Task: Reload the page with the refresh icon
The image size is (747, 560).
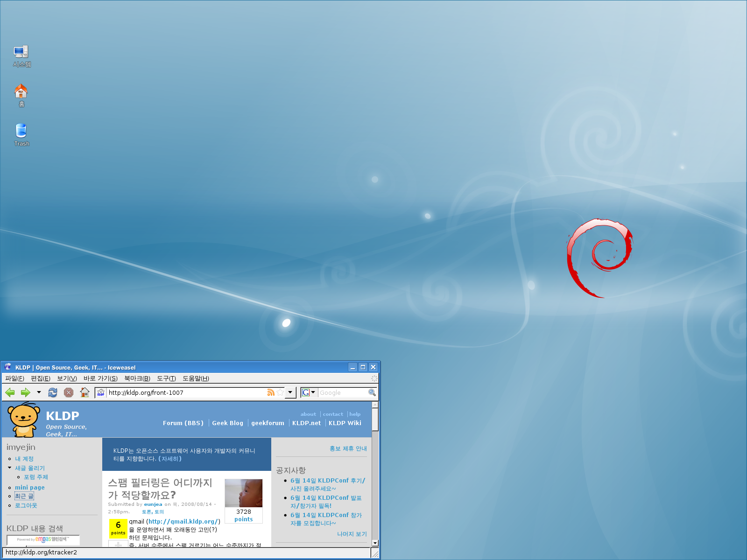Action: point(53,392)
